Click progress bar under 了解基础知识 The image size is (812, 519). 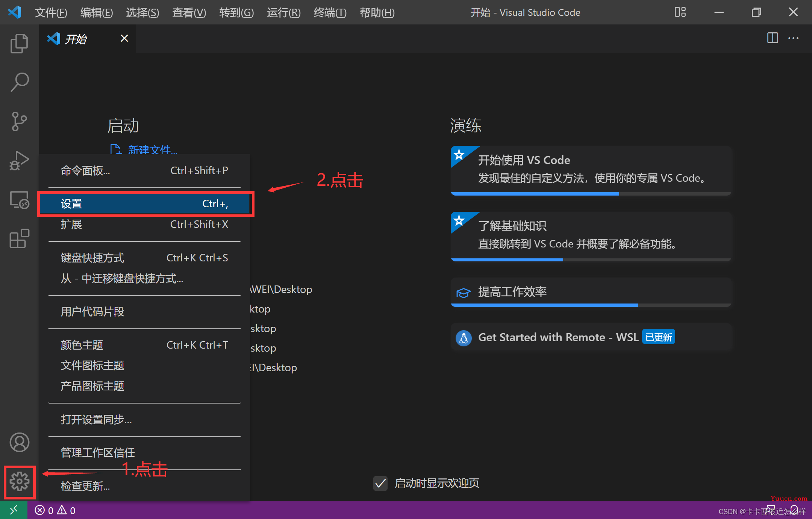click(x=591, y=259)
